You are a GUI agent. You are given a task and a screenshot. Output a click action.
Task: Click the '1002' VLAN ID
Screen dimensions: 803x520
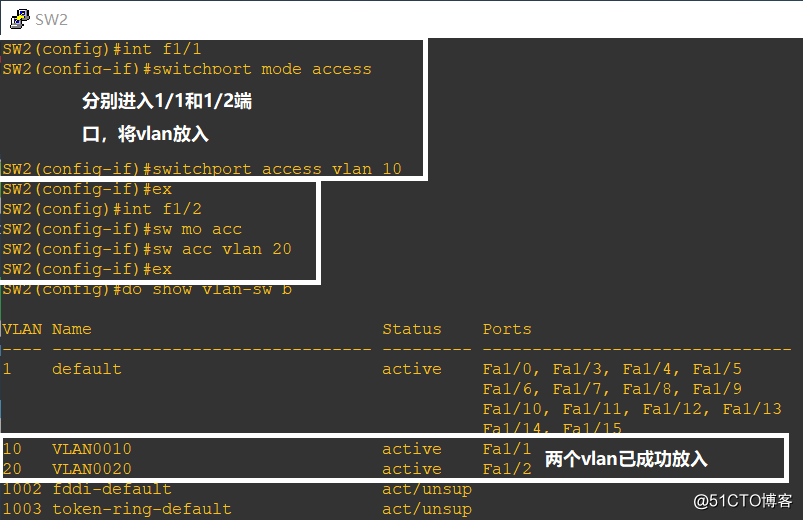[22, 489]
